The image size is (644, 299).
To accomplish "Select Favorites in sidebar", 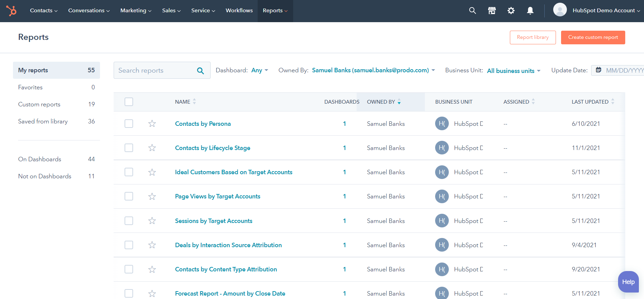I will (56, 87).
